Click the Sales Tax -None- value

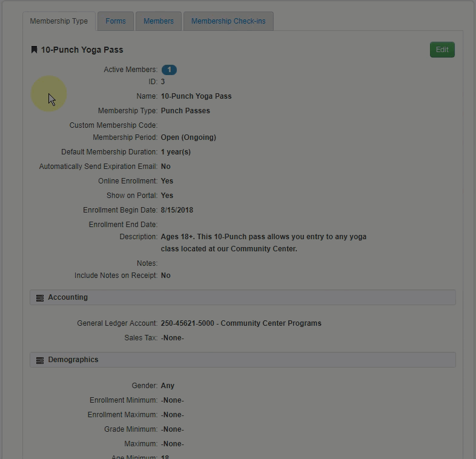172,338
